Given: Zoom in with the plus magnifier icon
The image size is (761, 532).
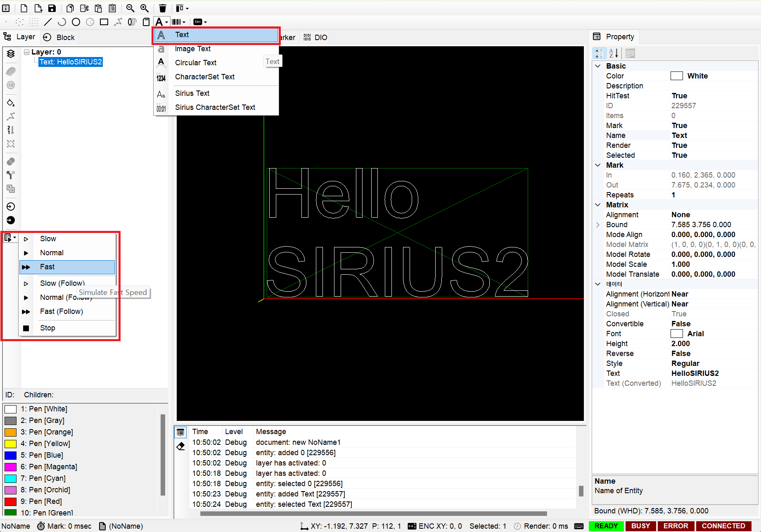Looking at the screenshot, I should pyautogui.click(x=145, y=8).
